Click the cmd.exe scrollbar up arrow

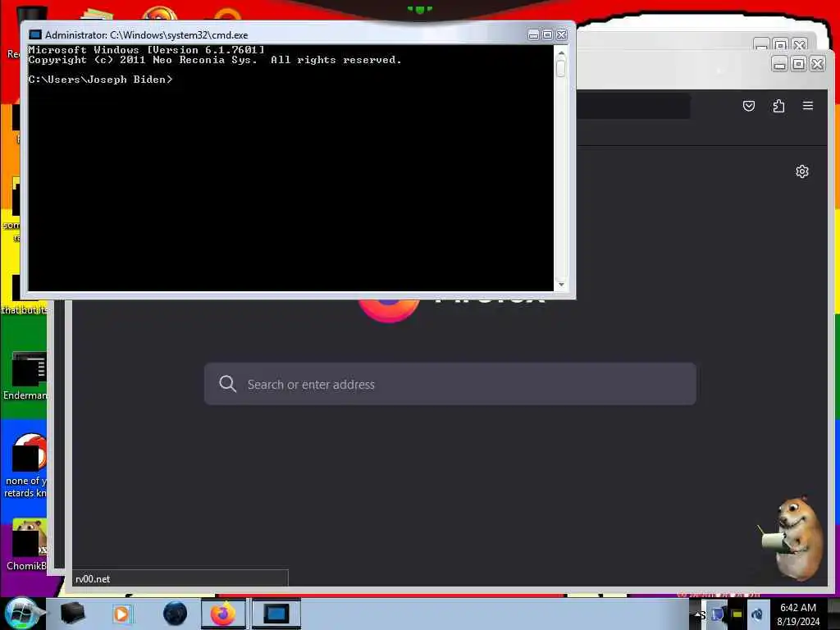[561, 53]
